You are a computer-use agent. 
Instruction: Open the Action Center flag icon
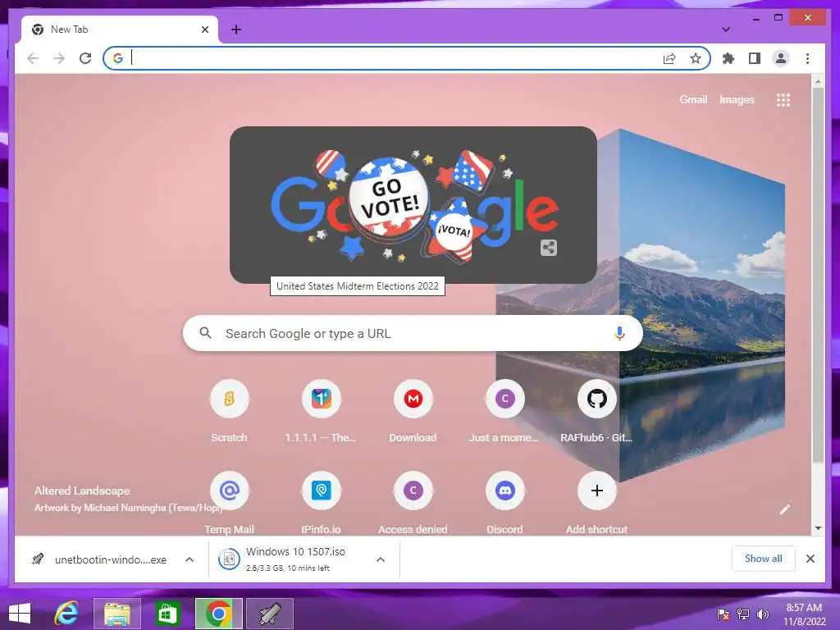tap(724, 614)
